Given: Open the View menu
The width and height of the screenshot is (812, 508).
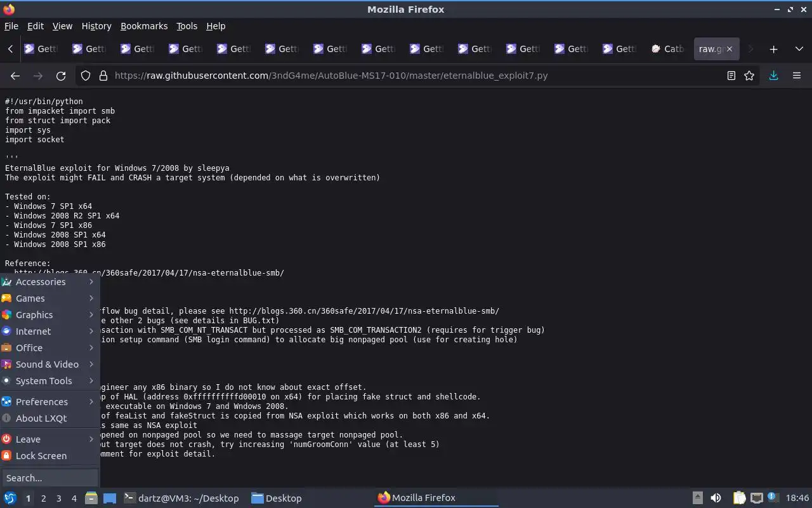Looking at the screenshot, I should (62, 26).
